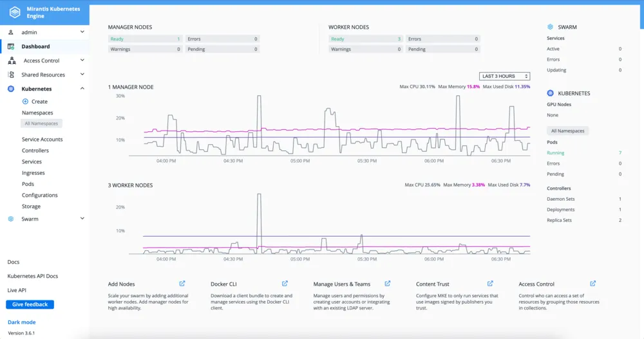Click the Mirantis Kubernetes Engine logo icon

click(15, 12)
